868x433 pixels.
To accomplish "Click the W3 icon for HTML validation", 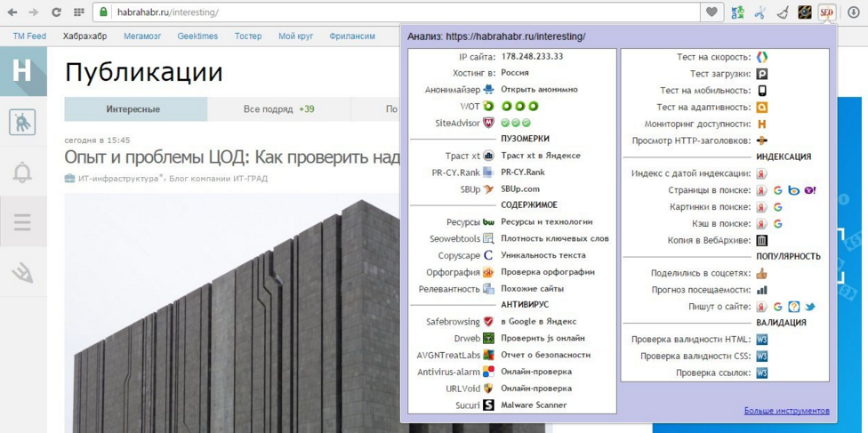I will [x=762, y=340].
